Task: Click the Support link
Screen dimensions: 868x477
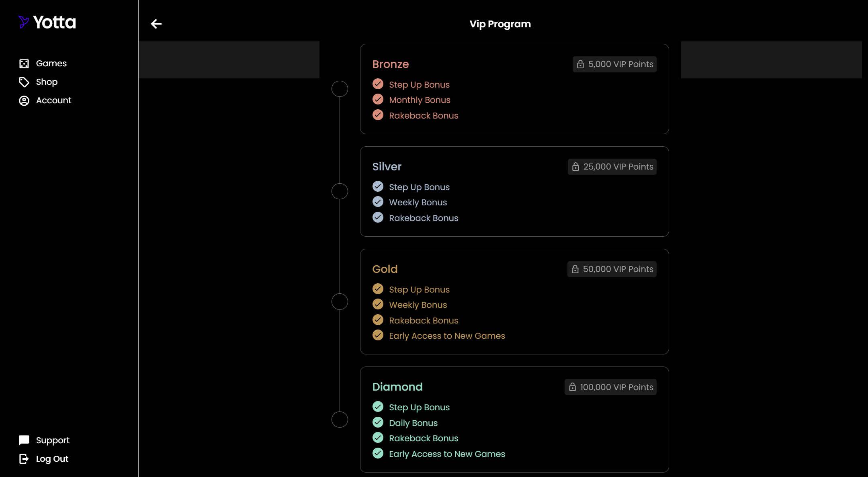Action: click(53, 440)
